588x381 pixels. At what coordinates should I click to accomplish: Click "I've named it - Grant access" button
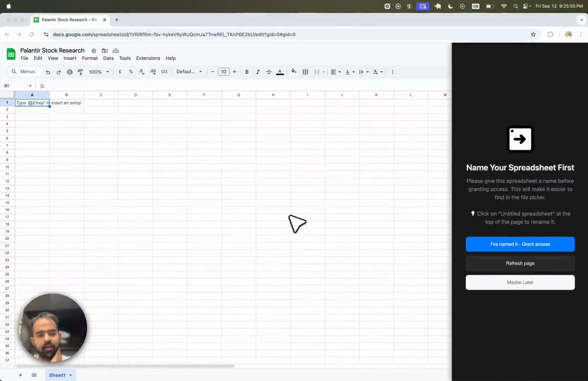(520, 244)
